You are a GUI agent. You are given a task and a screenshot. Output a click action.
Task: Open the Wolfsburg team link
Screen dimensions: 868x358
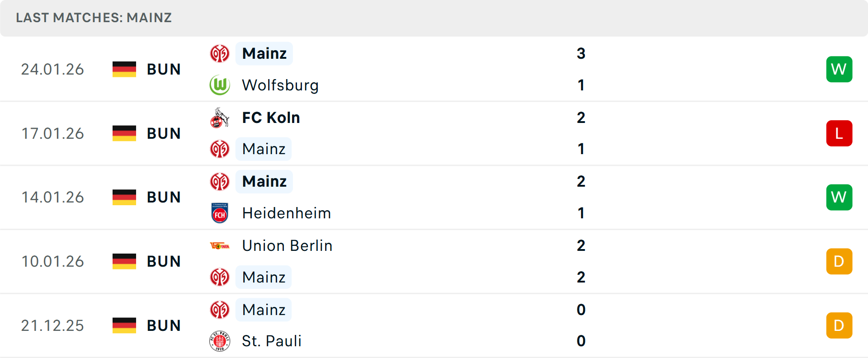(x=280, y=85)
